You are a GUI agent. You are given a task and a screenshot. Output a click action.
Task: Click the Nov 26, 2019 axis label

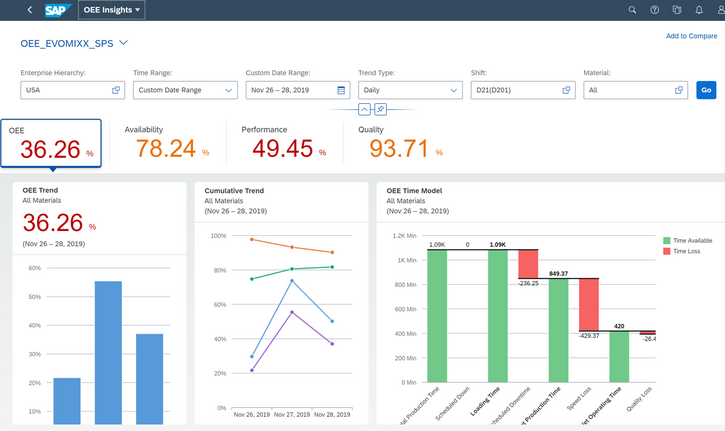point(252,415)
